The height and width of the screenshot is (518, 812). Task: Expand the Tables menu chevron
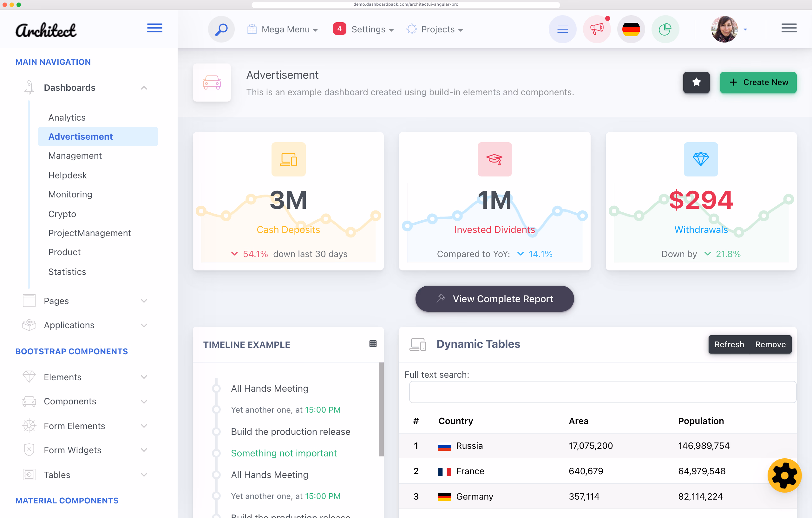(144, 475)
